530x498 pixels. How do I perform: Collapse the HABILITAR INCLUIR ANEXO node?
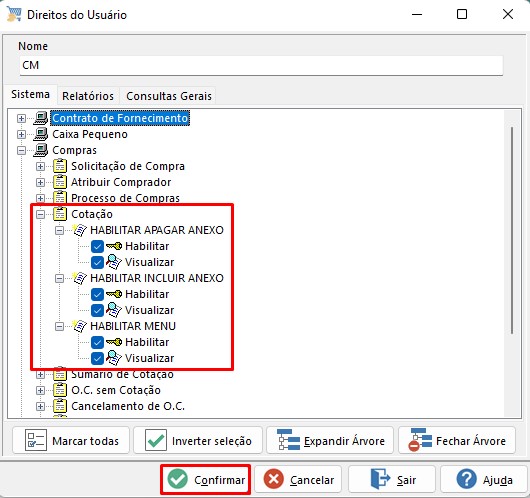tap(59, 278)
